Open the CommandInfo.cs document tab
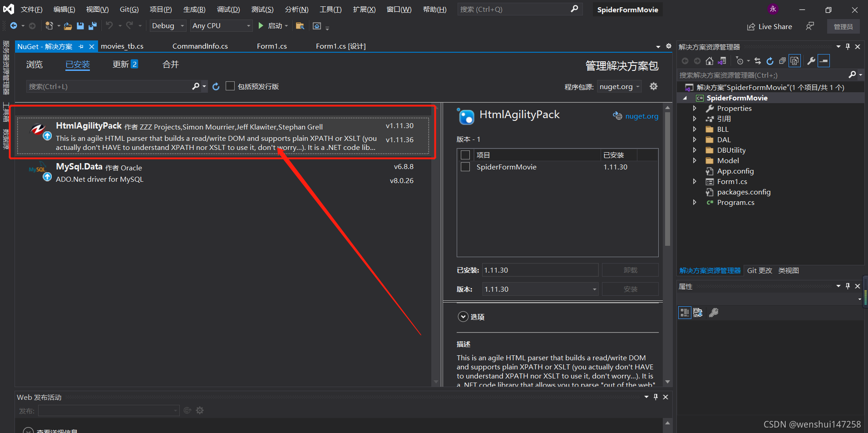The height and width of the screenshot is (433, 868). coord(200,46)
